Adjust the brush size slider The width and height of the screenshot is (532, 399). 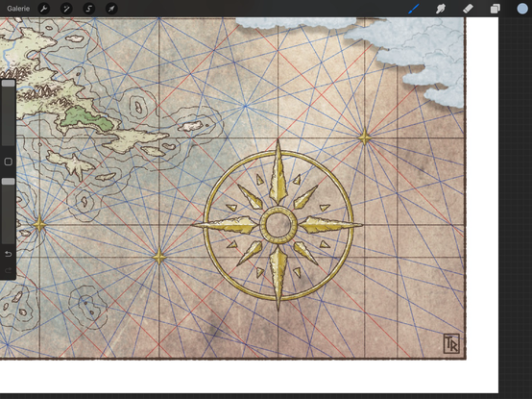pyautogui.click(x=8, y=113)
